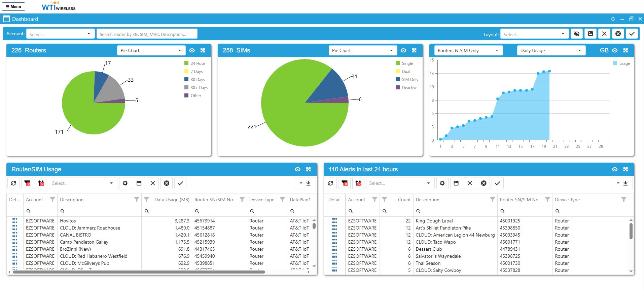Open the main Menu button
644x291 pixels.
[13, 6]
